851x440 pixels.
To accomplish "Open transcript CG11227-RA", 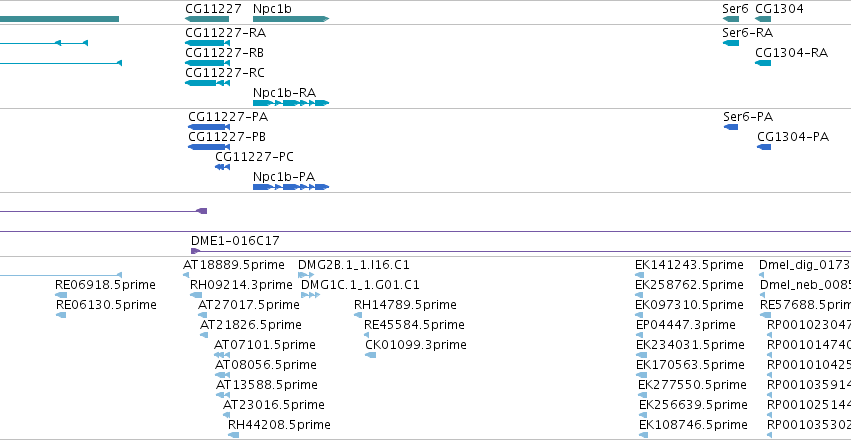I will [207, 43].
